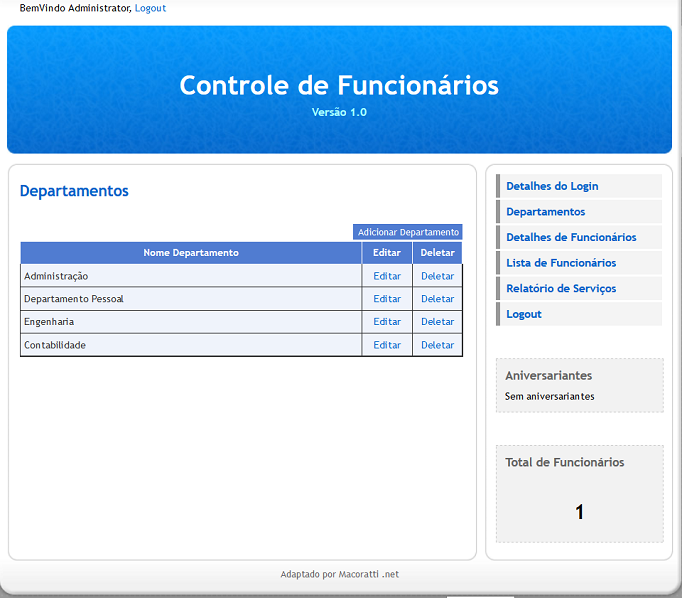Edit the Administração department

tap(387, 276)
